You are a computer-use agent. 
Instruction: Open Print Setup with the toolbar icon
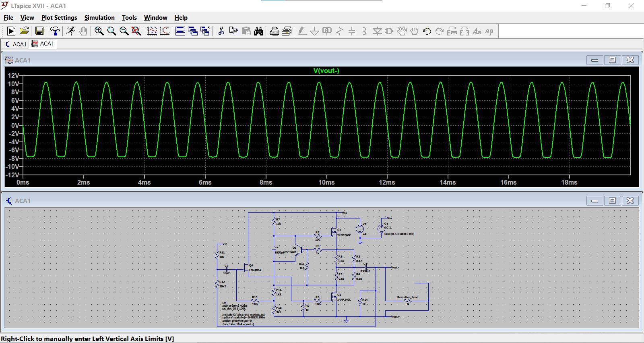tap(287, 31)
